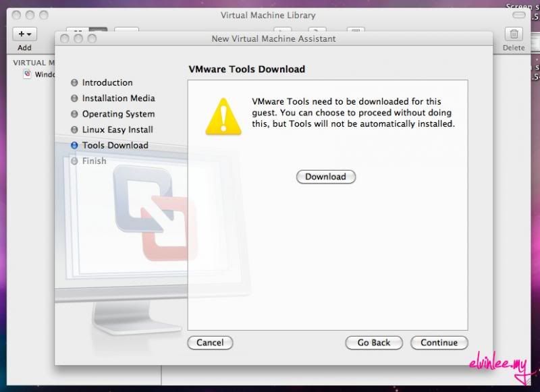This screenshot has width=540, height=392.
Task: Toggle the toolbar pill button in Library window
Action: [x=518, y=15]
